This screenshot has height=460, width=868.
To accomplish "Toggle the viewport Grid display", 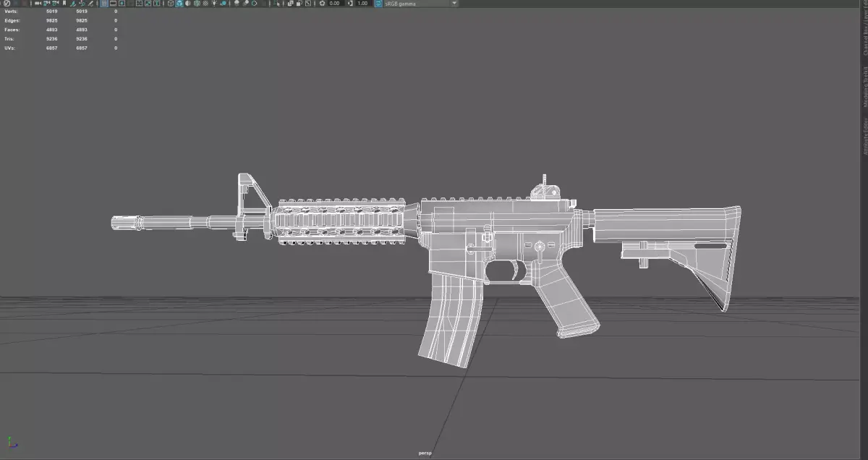I will (x=103, y=4).
